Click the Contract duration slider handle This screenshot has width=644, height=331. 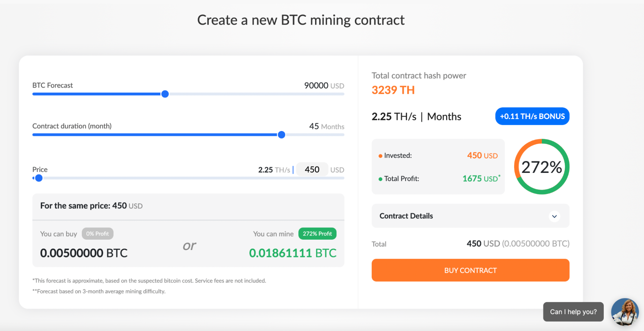pyautogui.click(x=281, y=135)
